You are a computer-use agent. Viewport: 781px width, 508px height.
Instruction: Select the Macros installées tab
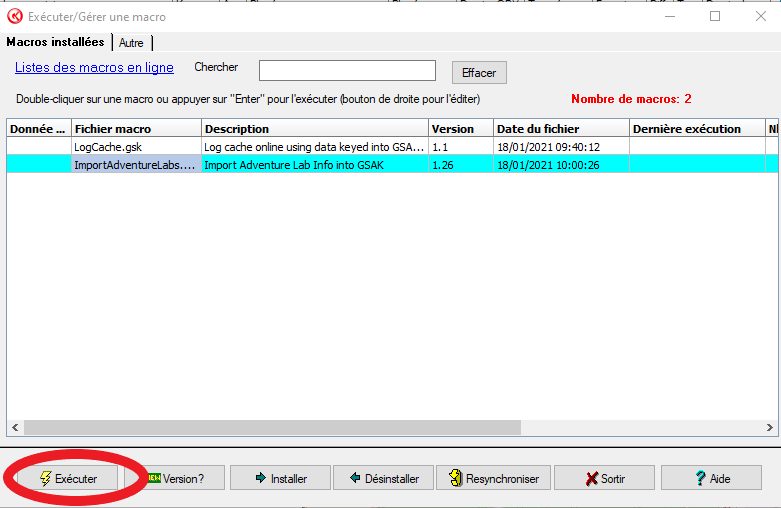[55, 42]
